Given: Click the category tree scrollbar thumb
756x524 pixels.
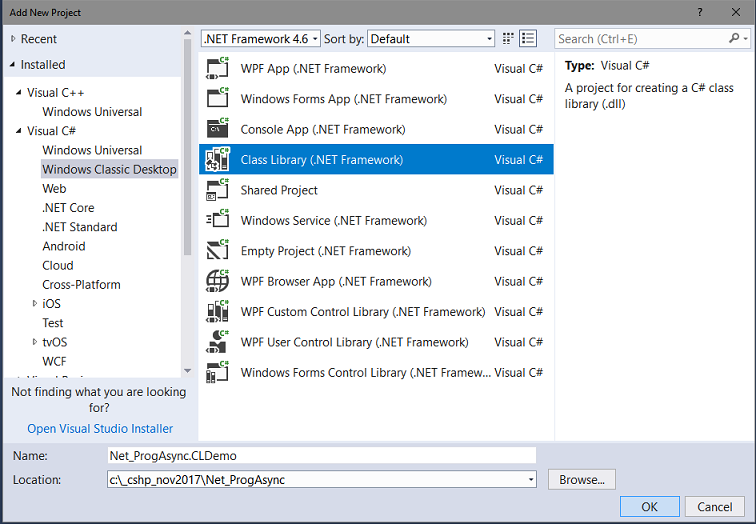Looking at the screenshot, I should [x=188, y=147].
